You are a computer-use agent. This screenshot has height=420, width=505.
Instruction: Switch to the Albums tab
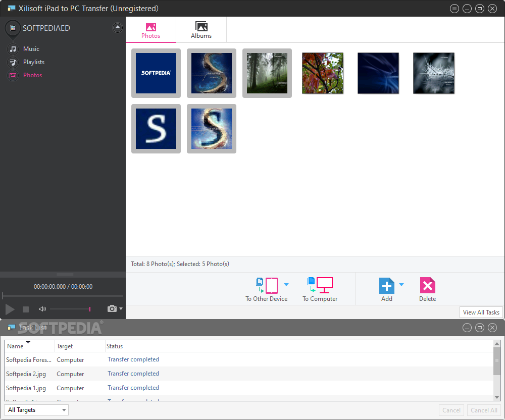pos(201,30)
